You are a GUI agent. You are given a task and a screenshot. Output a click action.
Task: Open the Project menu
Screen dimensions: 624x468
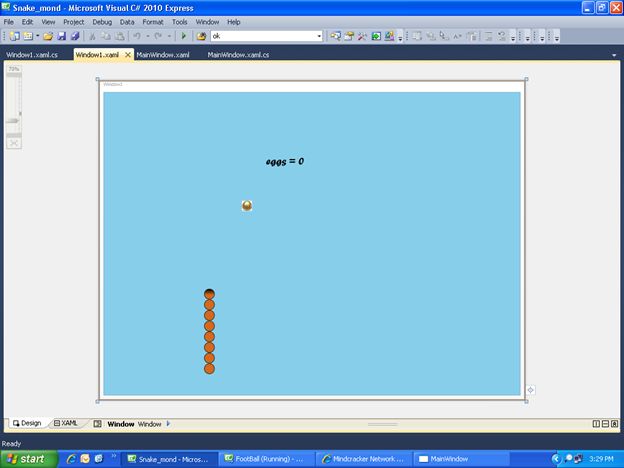point(74,22)
